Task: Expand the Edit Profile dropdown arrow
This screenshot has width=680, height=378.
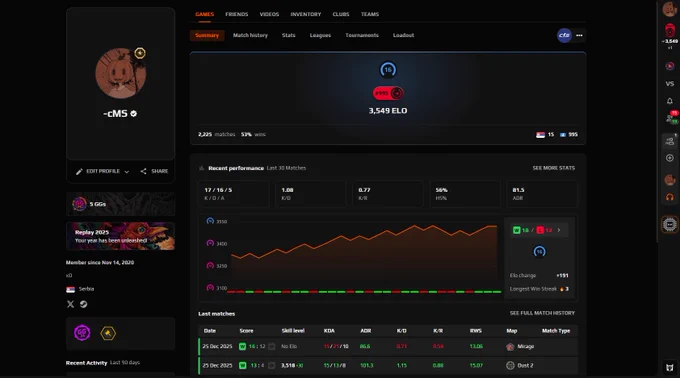Action: pyautogui.click(x=127, y=172)
